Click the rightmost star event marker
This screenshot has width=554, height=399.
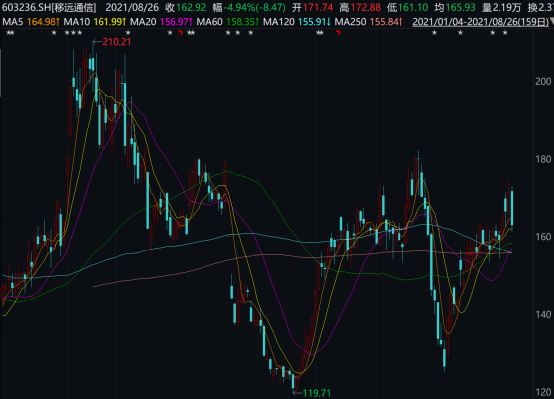point(505,33)
